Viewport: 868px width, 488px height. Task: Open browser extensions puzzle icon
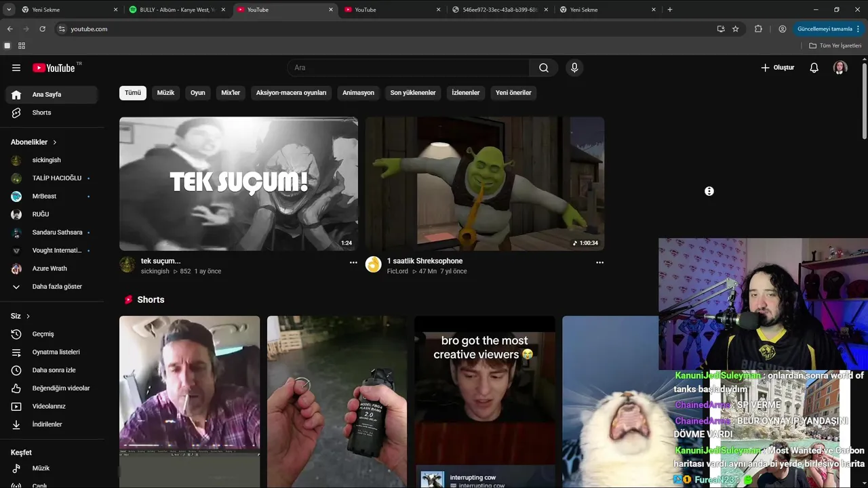click(x=758, y=29)
